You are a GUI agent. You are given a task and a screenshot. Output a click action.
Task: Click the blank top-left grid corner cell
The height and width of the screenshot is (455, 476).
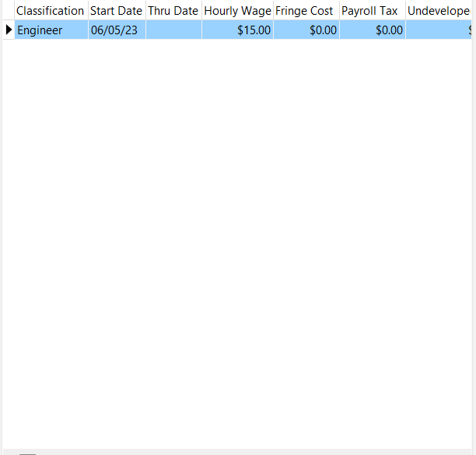point(8,11)
